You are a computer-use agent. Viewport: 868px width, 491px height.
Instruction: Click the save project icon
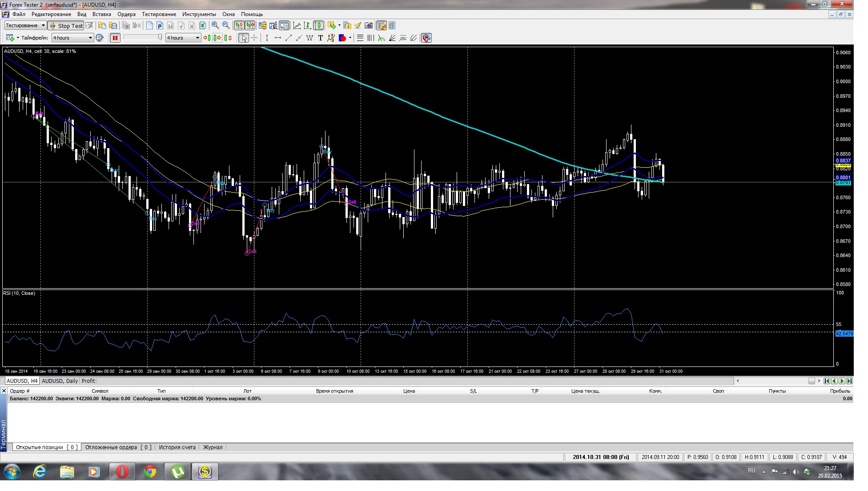pyautogui.click(x=113, y=25)
